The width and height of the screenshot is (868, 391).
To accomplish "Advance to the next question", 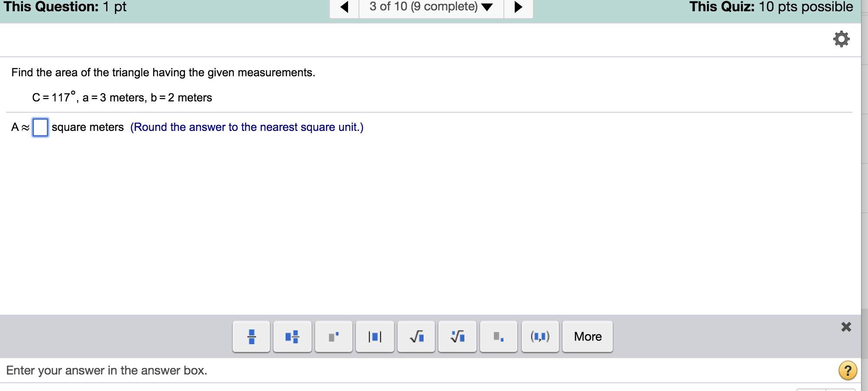I will pos(519,7).
